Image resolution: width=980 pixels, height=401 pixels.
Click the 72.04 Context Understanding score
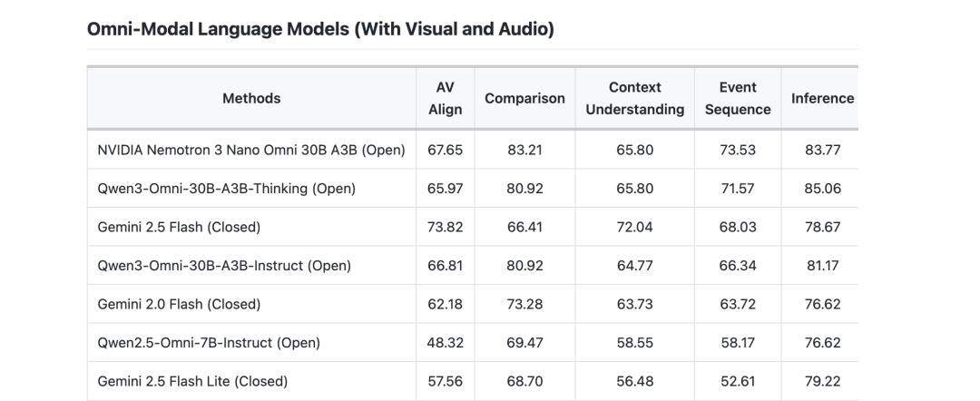click(634, 227)
